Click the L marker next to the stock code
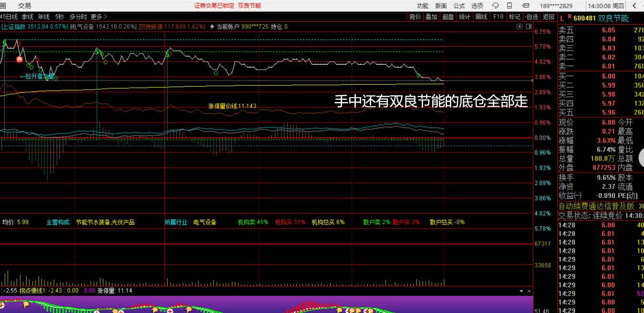Screen dimensions: 644x313 [562, 18]
